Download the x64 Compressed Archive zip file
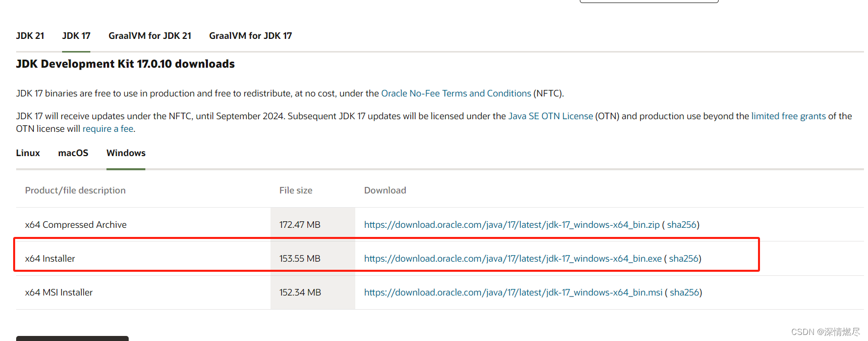Image resolution: width=868 pixels, height=341 pixels. coord(512,224)
